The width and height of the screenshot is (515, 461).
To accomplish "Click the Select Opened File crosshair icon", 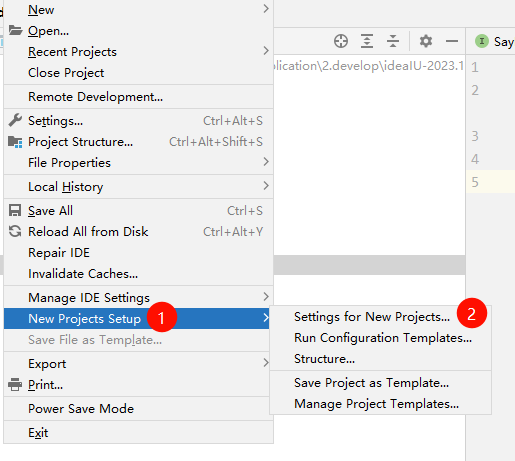I will 341,41.
